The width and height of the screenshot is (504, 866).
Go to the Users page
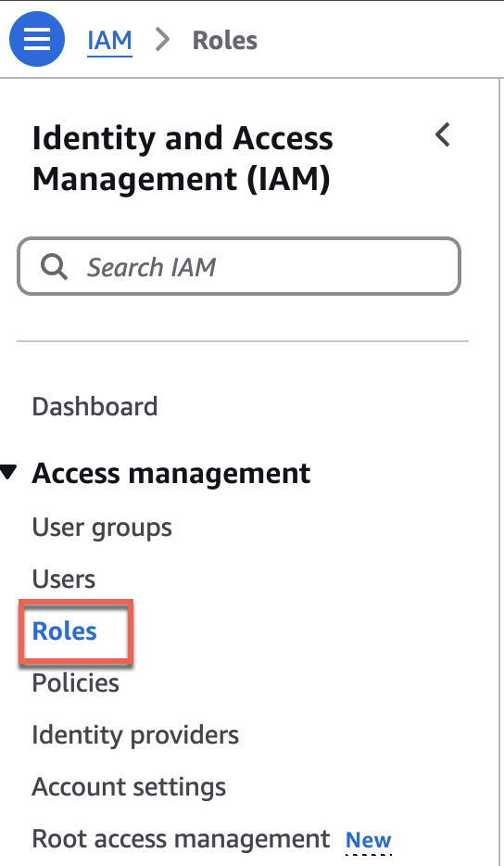[64, 579]
